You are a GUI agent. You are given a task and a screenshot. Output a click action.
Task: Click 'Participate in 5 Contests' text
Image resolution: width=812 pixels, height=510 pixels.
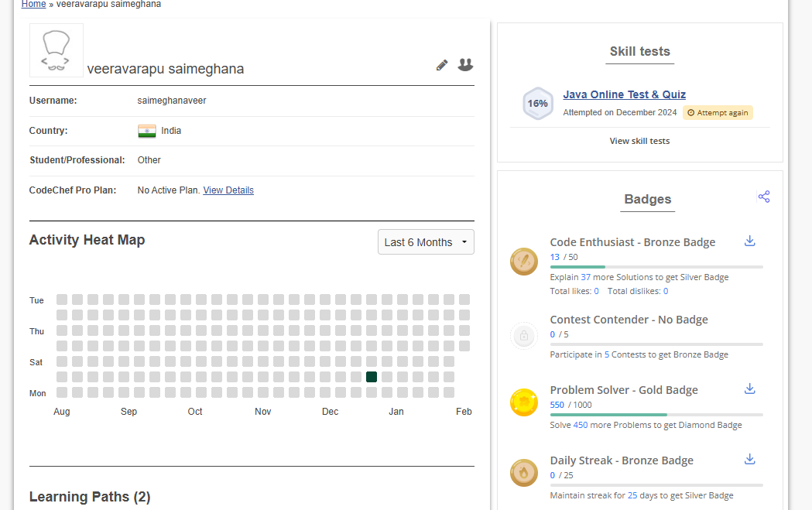[639, 354]
